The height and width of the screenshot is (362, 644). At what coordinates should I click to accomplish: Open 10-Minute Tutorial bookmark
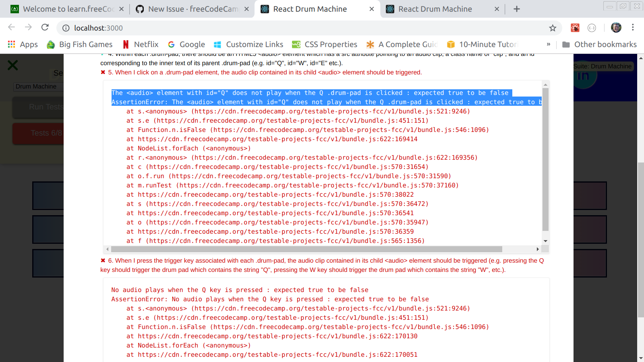[482, 44]
